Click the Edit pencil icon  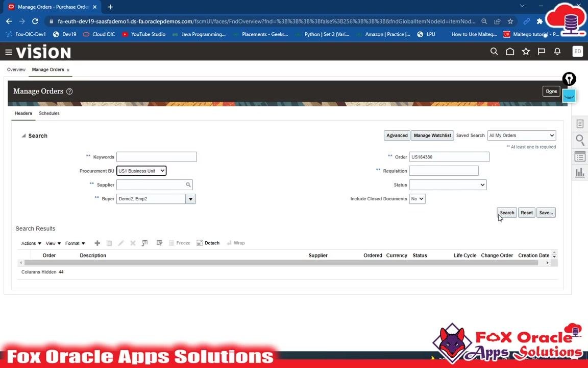pos(121,243)
